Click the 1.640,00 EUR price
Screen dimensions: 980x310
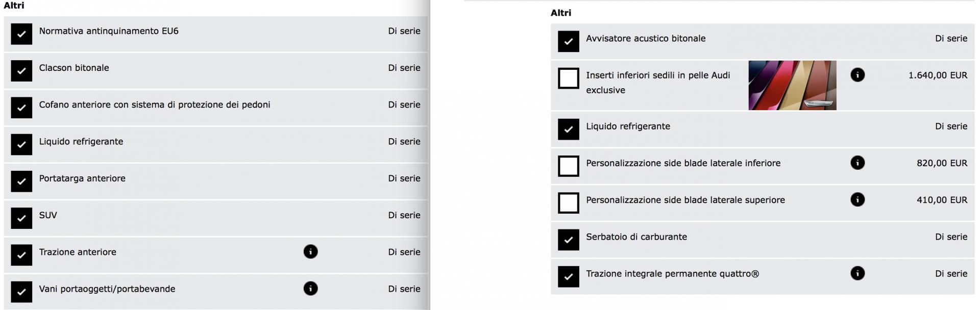pos(938,75)
